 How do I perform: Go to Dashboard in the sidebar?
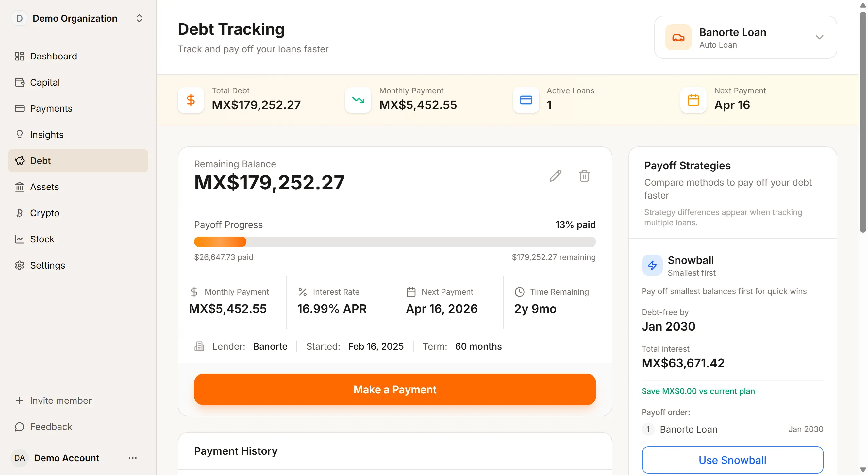78,56
